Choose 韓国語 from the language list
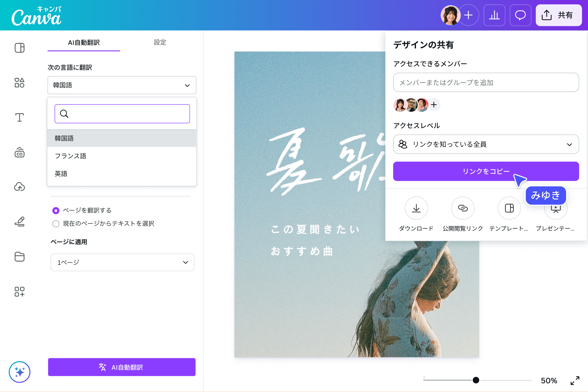This screenshot has height=392, width=588. tap(122, 138)
